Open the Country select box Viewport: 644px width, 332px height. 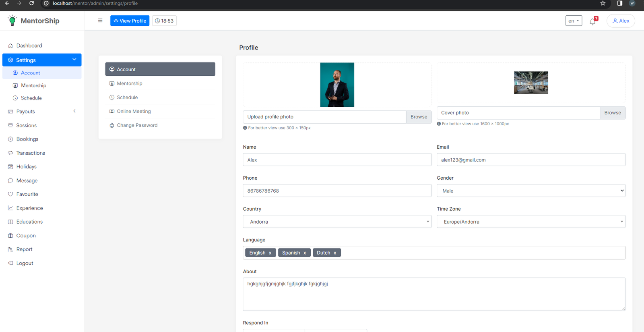(337, 222)
